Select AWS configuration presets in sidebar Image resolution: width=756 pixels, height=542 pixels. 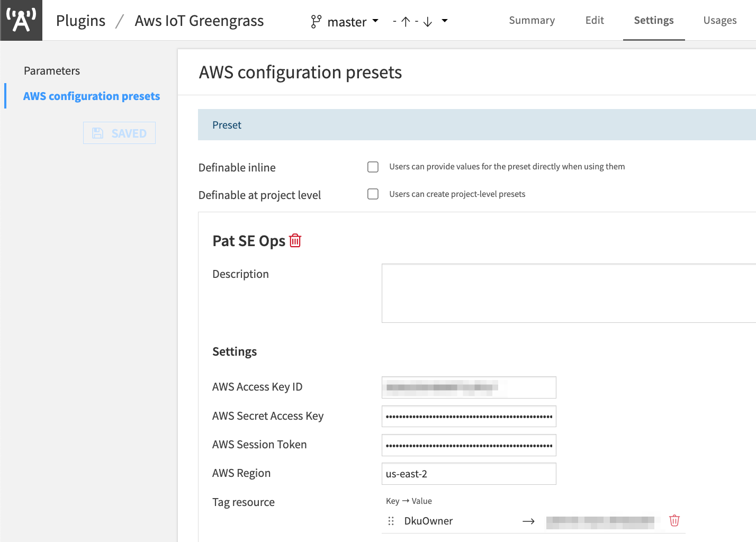tap(92, 96)
